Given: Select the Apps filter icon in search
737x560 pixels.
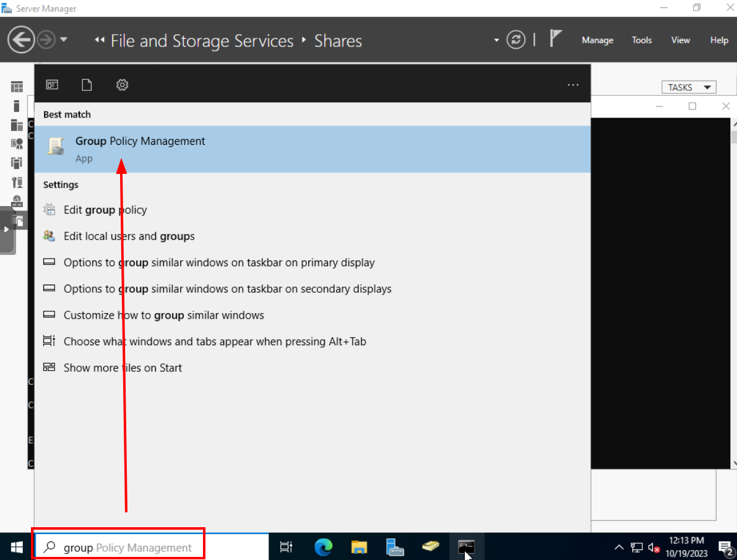Looking at the screenshot, I should (52, 85).
